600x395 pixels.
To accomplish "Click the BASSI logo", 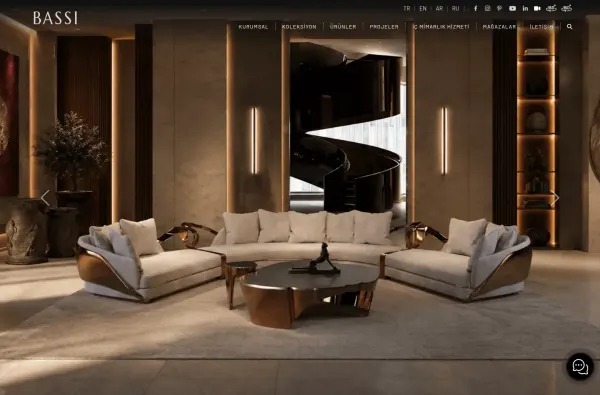I will 55,18.
